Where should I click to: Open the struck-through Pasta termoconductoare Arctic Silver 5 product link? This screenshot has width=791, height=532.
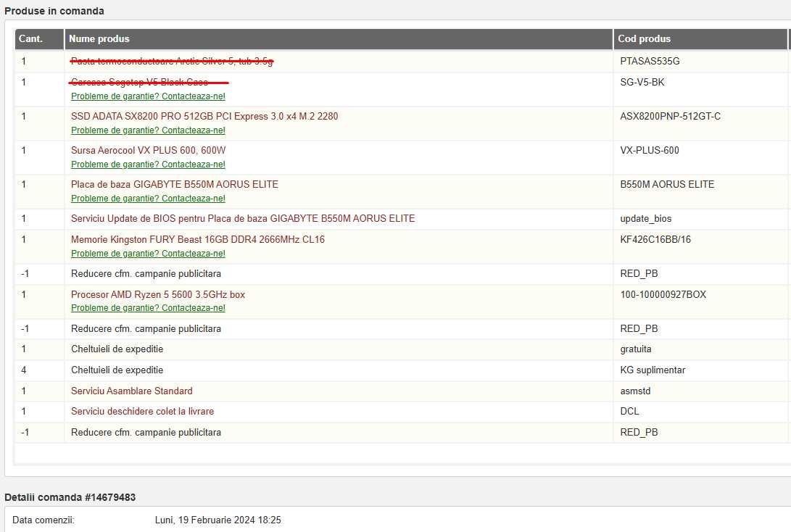click(x=172, y=61)
